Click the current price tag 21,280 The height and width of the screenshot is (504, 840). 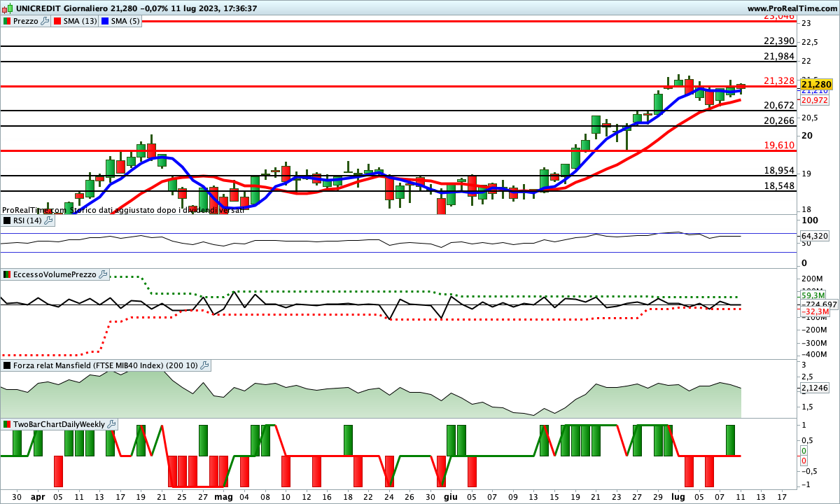[x=816, y=84]
